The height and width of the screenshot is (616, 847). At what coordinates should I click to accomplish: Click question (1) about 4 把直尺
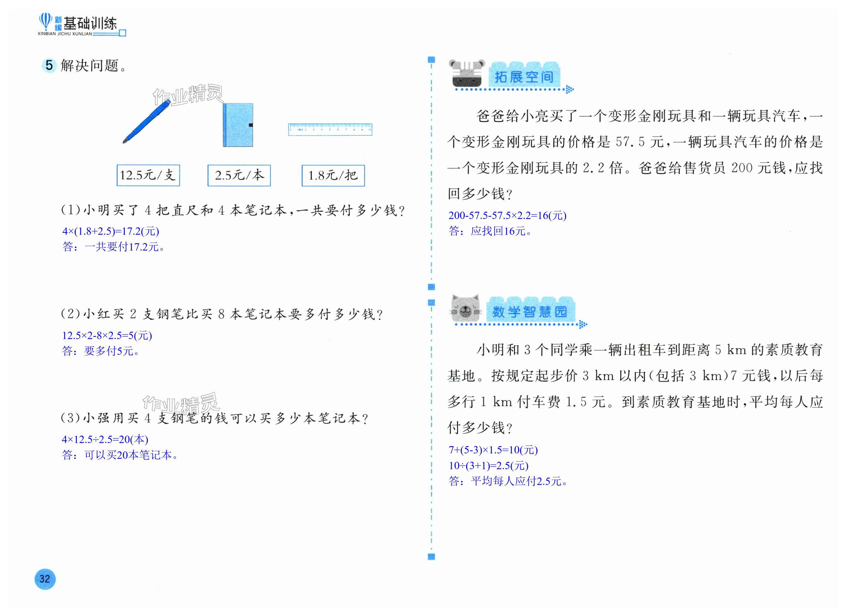click(x=233, y=210)
